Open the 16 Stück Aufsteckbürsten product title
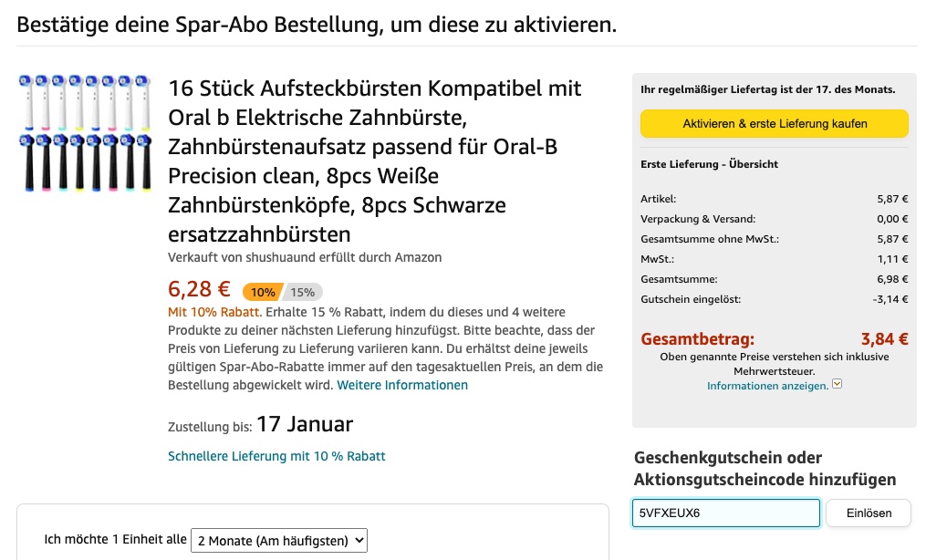 pyautogui.click(x=374, y=161)
